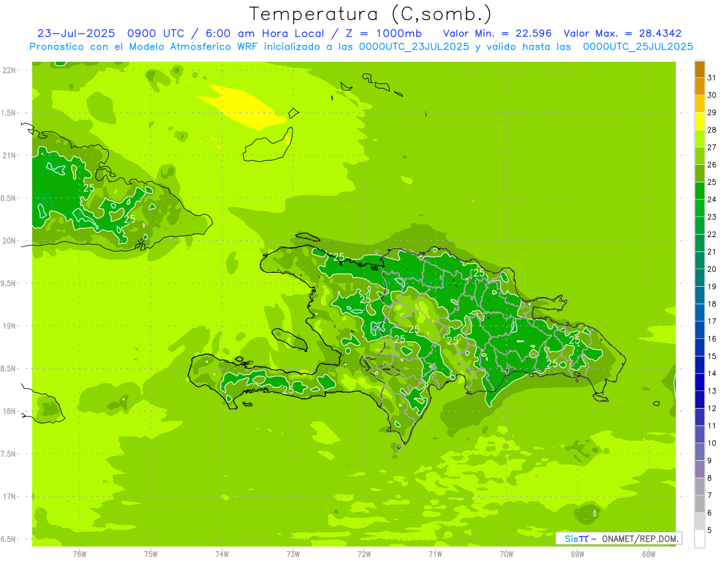
Task: Click the "SisTT – ONAMET/REP.DOM." credit box
Action: (618, 538)
